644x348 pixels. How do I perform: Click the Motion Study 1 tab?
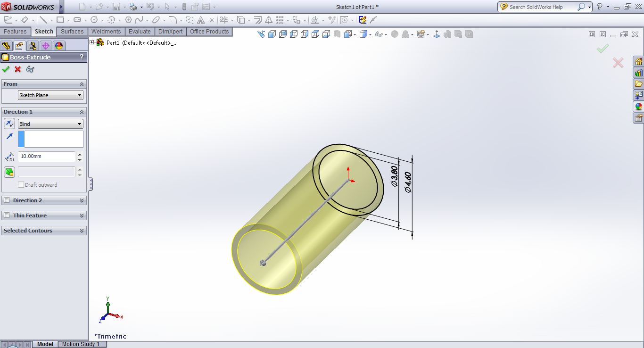point(81,344)
